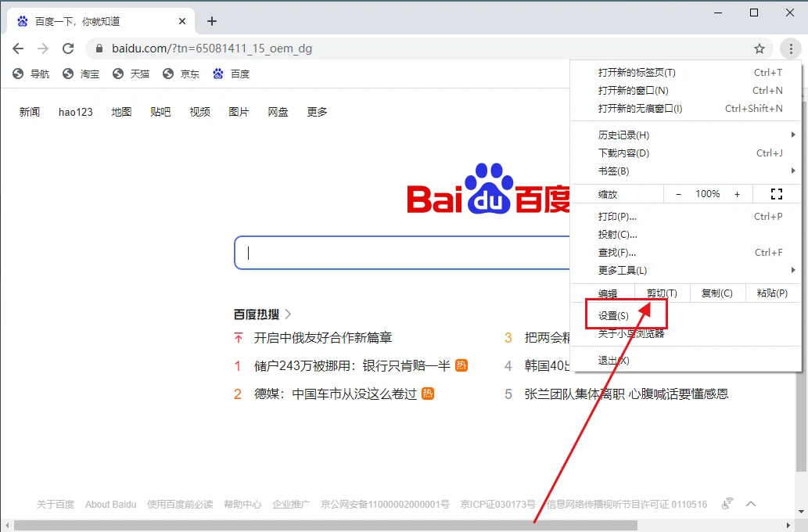Reload the current Baidu page
The width and height of the screenshot is (808, 532).
[x=68, y=49]
